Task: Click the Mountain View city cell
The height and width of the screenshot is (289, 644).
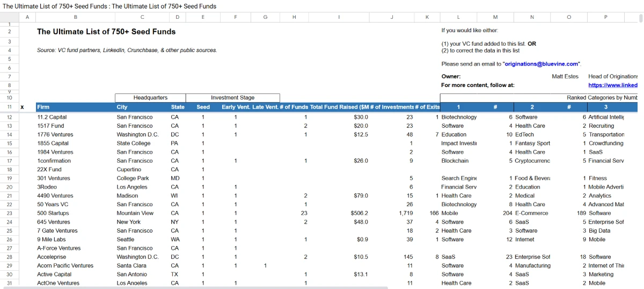Action: [x=142, y=213]
